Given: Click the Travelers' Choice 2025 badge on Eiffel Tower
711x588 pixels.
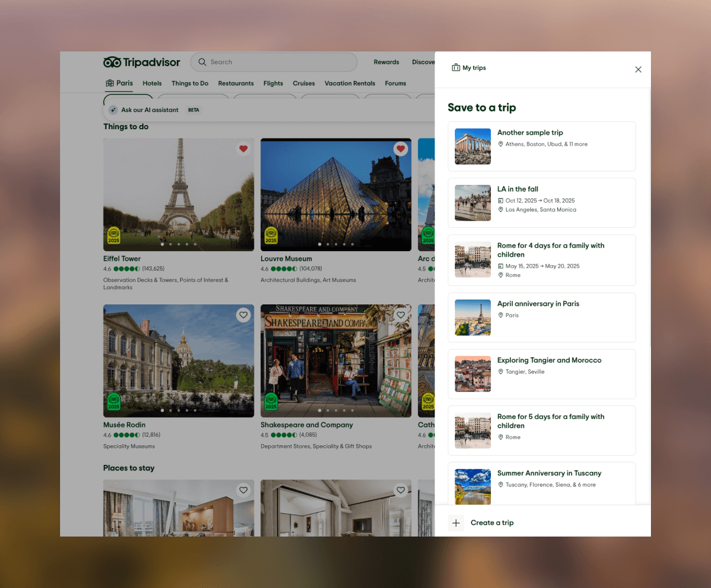Looking at the screenshot, I should click(x=114, y=236).
